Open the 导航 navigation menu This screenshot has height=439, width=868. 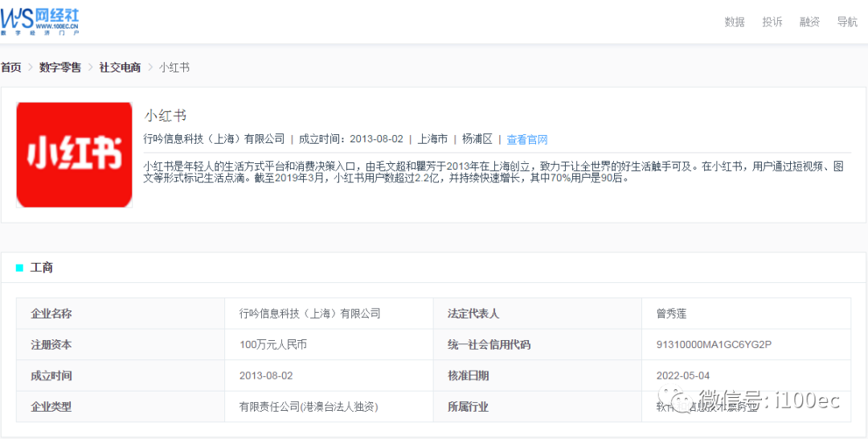pos(848,23)
